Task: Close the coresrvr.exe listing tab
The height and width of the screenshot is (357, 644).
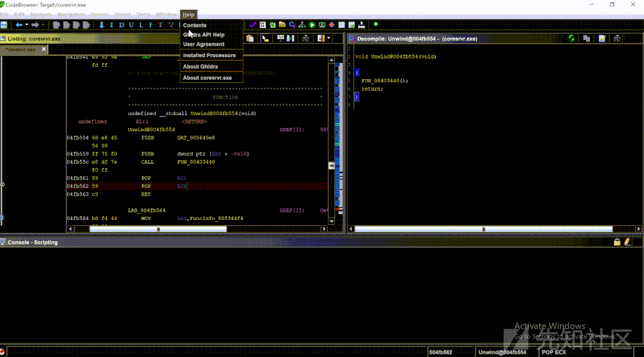Action: pos(44,50)
